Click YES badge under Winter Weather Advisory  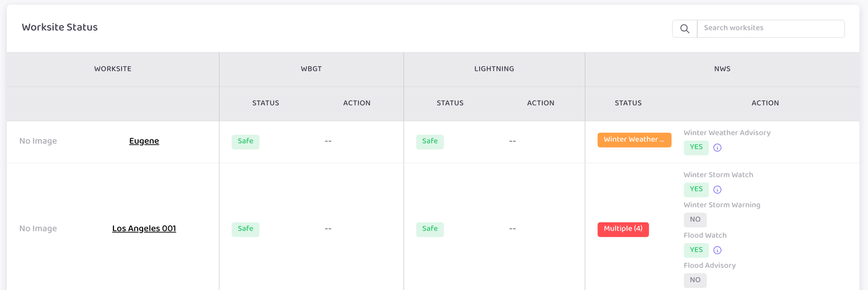point(696,147)
